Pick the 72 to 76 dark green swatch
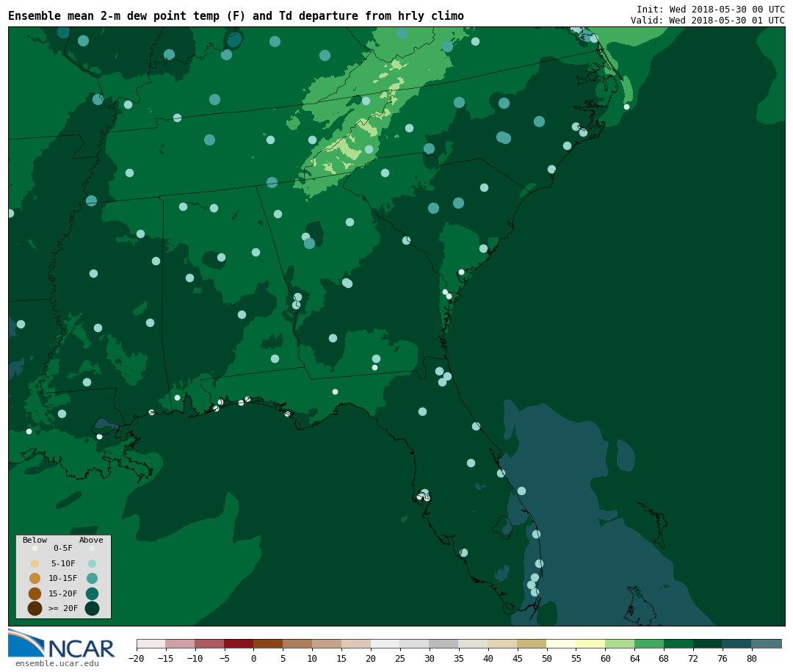793x672 pixels. tap(709, 643)
